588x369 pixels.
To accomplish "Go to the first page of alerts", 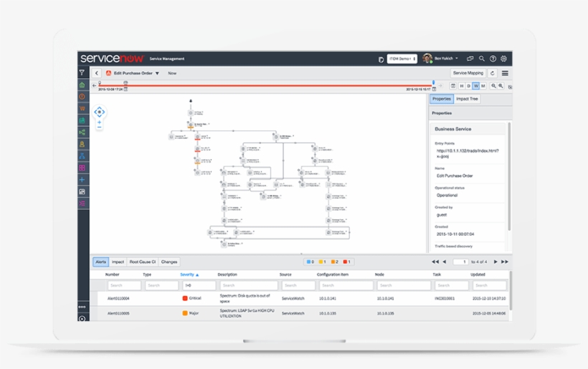I will coord(435,262).
